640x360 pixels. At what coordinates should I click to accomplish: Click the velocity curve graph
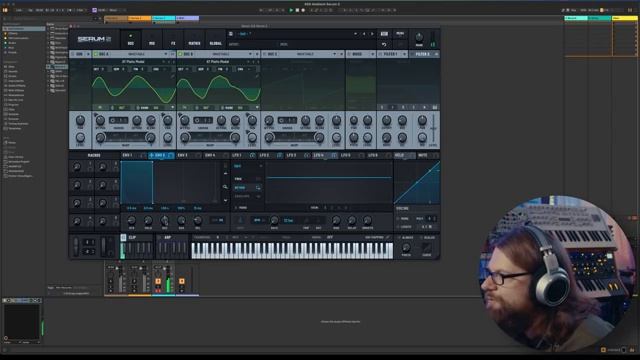(x=417, y=182)
